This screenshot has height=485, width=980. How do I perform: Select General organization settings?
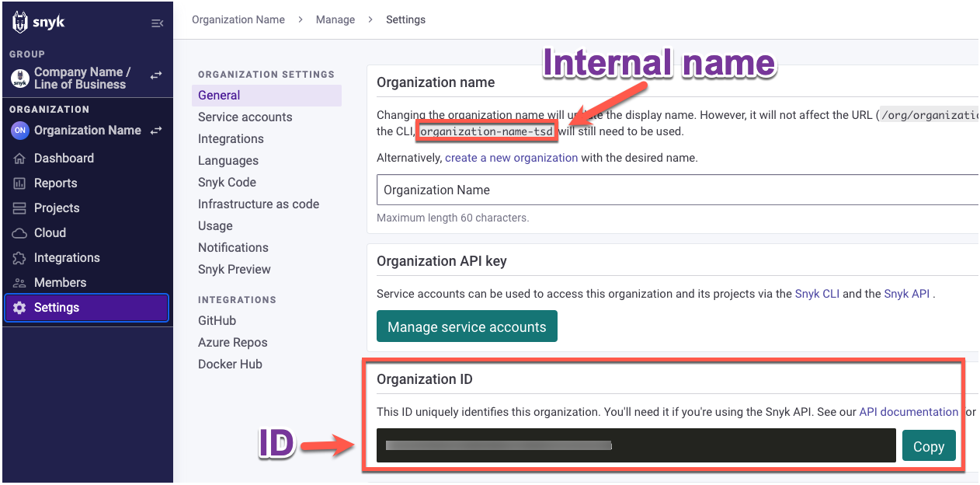click(266, 96)
